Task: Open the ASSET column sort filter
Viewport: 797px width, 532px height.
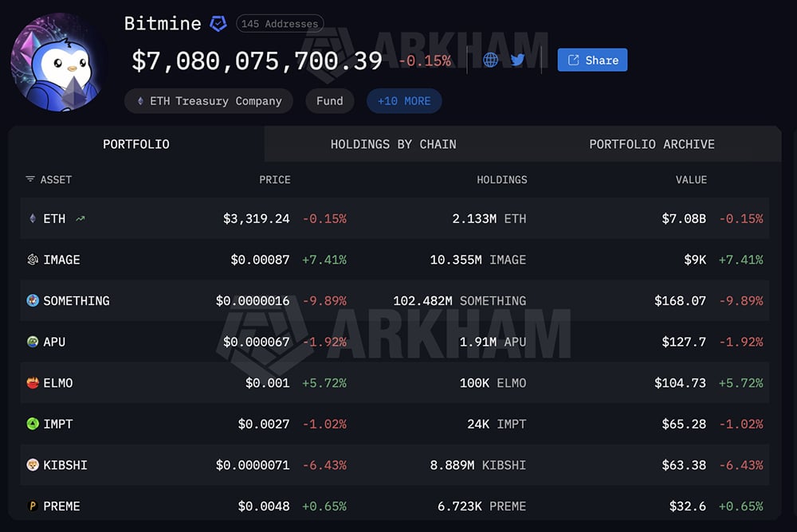Action: (x=29, y=180)
